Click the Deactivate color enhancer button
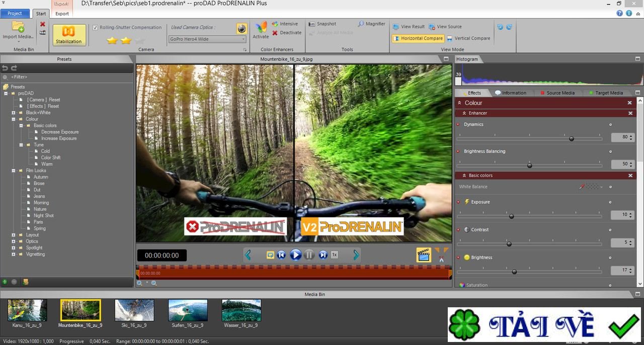This screenshot has width=644, height=345. [x=287, y=33]
